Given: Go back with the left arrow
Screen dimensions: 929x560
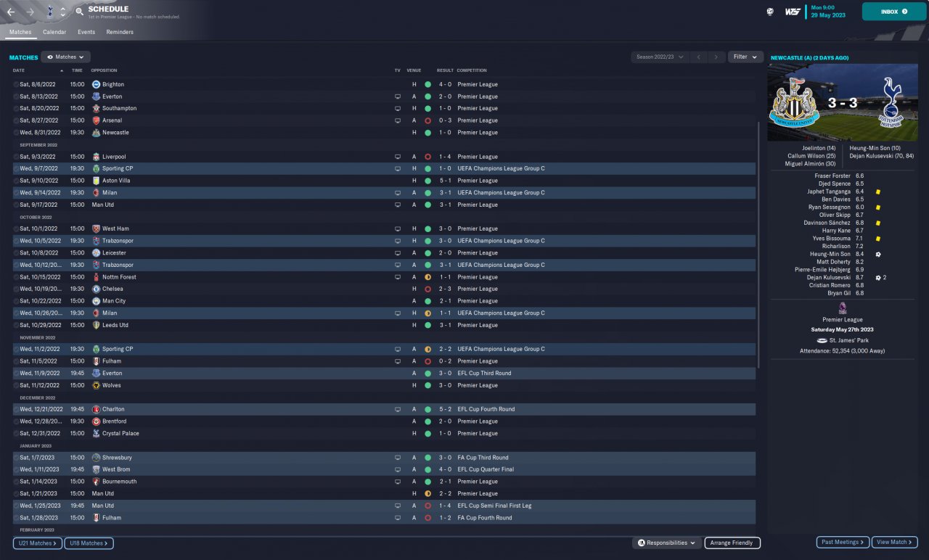Looking at the screenshot, I should 11,12.
